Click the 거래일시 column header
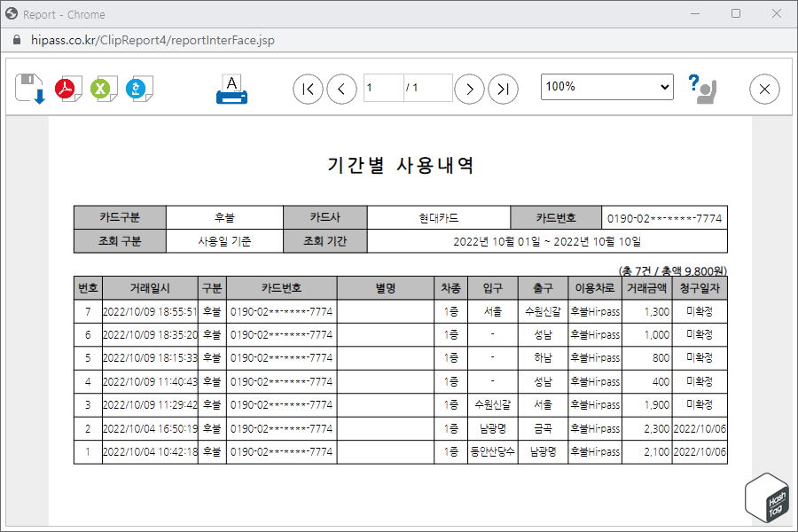Image resolution: width=798 pixels, height=532 pixels. 150,288
